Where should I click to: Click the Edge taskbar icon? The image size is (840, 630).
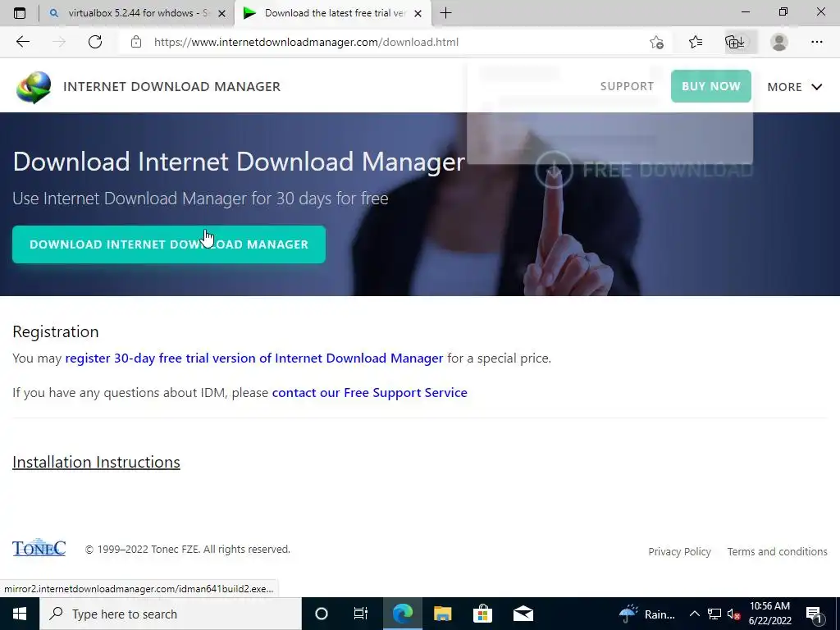point(402,614)
